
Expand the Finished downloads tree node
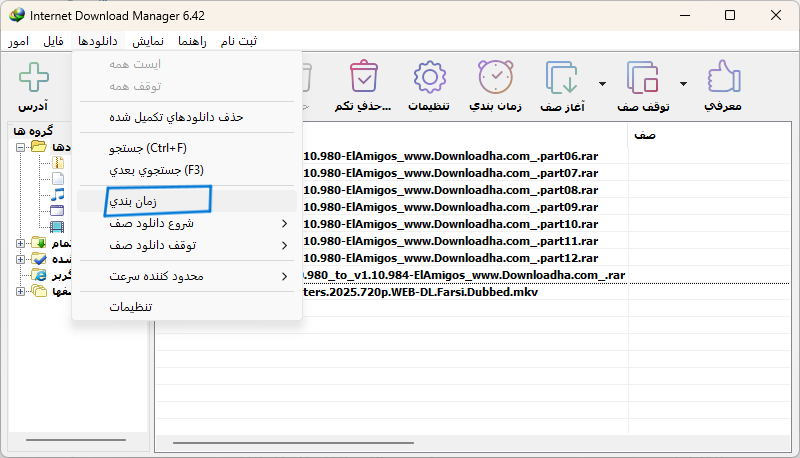20,259
